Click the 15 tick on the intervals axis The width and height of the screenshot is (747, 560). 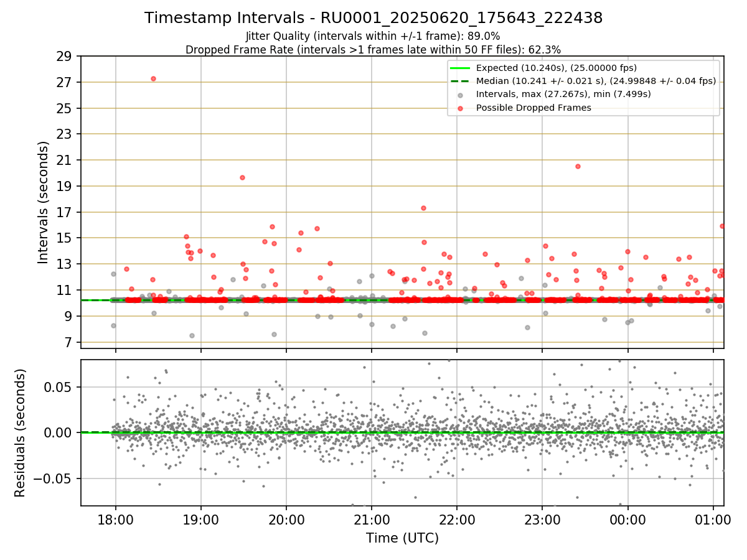tap(65, 238)
